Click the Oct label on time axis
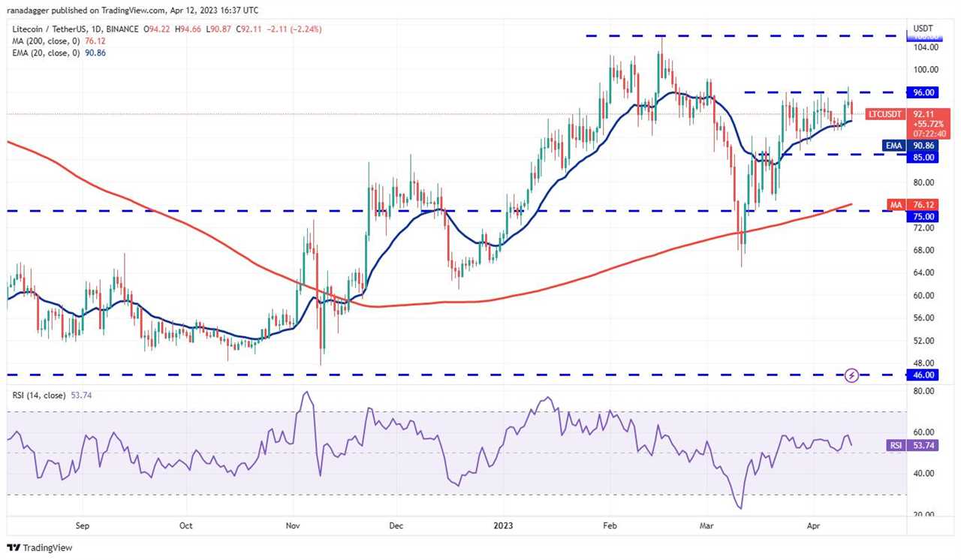Screen dimensions: 961x560 185,525
